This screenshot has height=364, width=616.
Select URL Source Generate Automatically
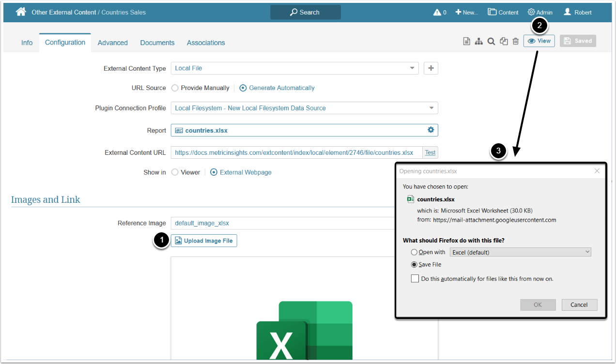[277, 88]
